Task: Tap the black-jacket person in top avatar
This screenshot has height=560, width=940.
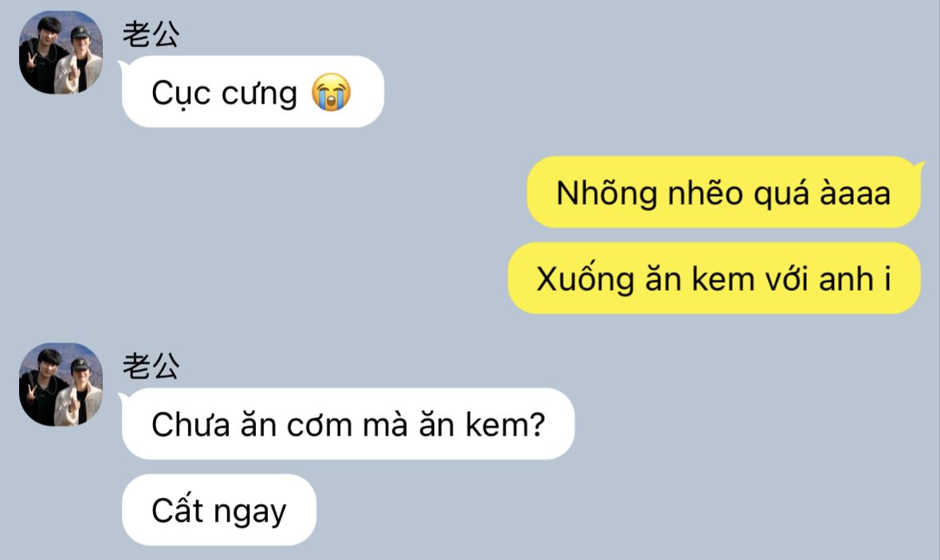Action: (40, 55)
